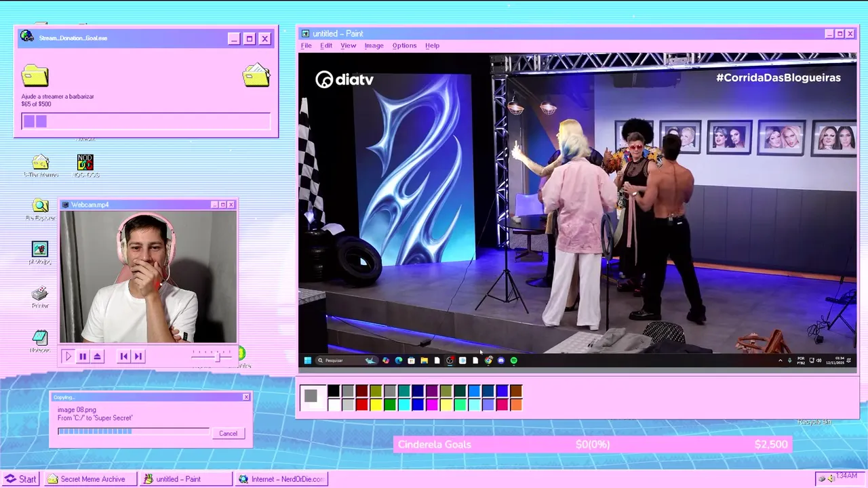Image resolution: width=868 pixels, height=488 pixels.
Task: Click the Paint title bar app icon
Action: pos(305,34)
